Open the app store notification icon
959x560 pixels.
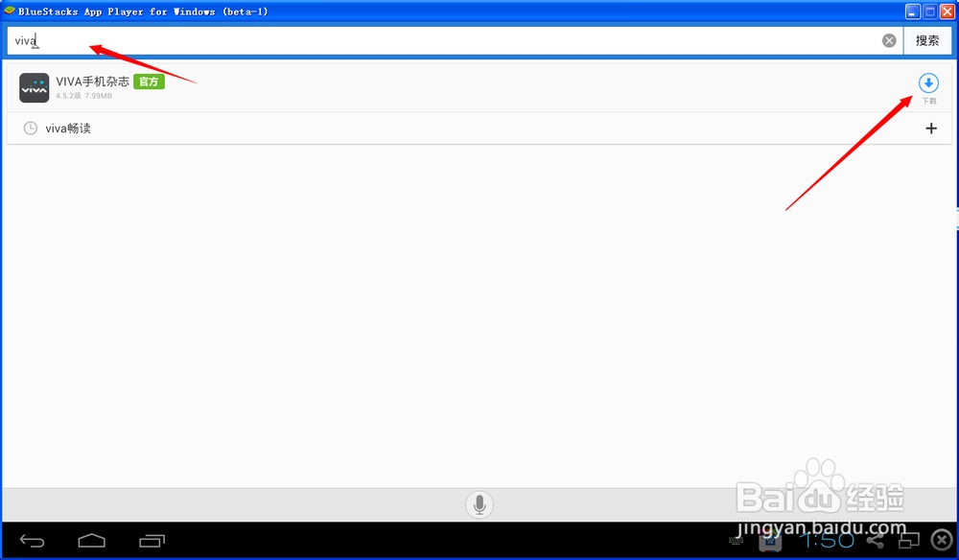(770, 541)
